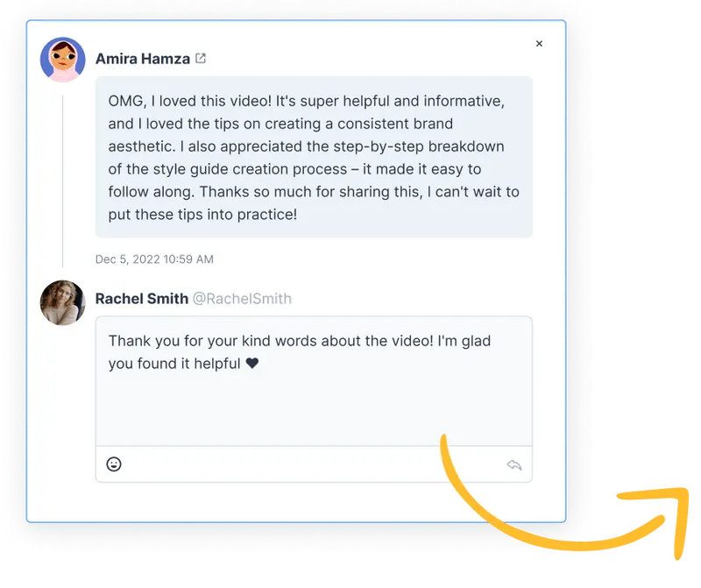Click the @RachelSmith handle

(x=242, y=298)
